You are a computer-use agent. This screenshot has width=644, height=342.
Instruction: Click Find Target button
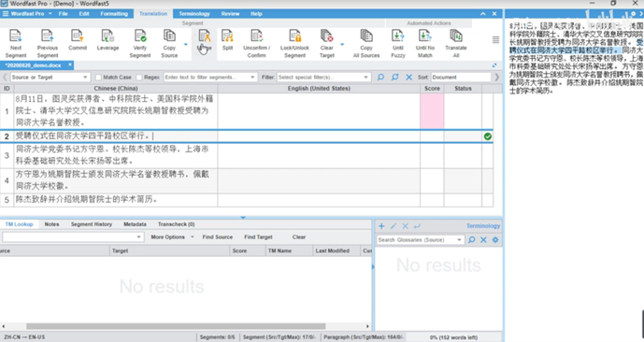click(x=258, y=237)
